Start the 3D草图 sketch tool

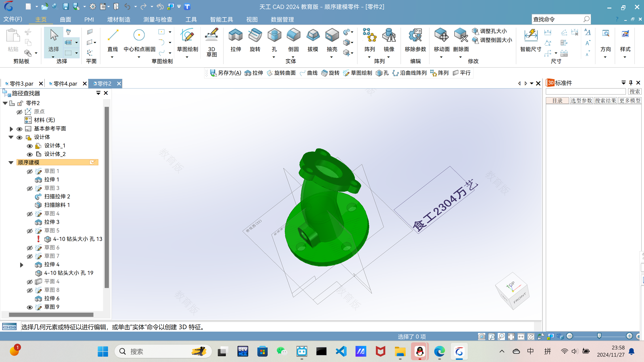212,42
